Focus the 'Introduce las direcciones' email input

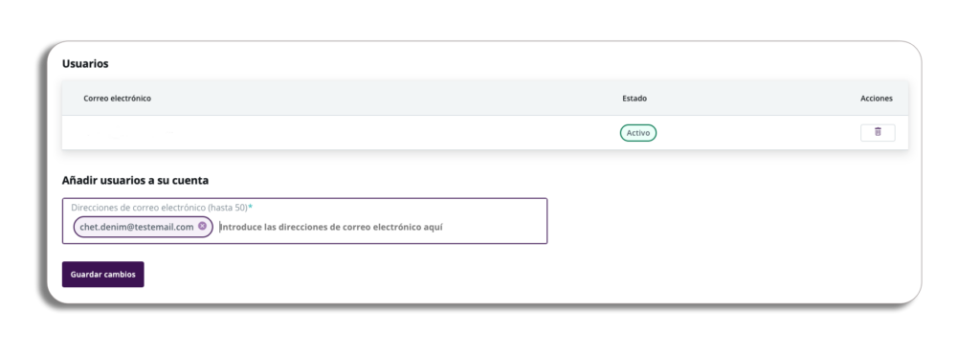click(331, 228)
